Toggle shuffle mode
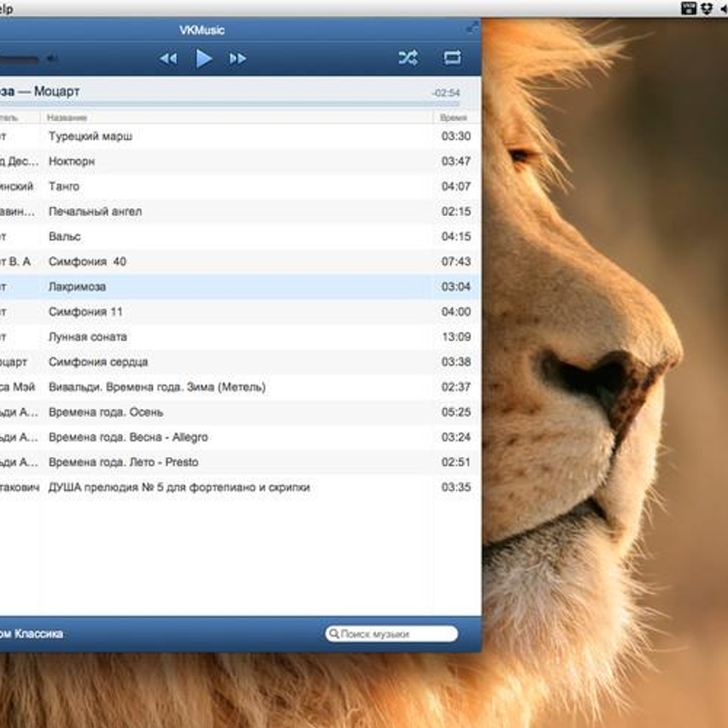The height and width of the screenshot is (728, 728). click(408, 58)
